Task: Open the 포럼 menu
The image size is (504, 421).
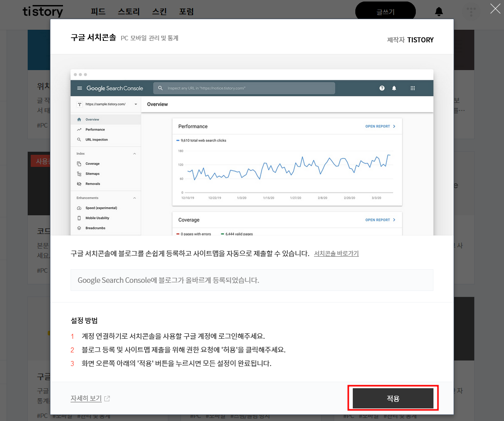Action: coord(186,12)
